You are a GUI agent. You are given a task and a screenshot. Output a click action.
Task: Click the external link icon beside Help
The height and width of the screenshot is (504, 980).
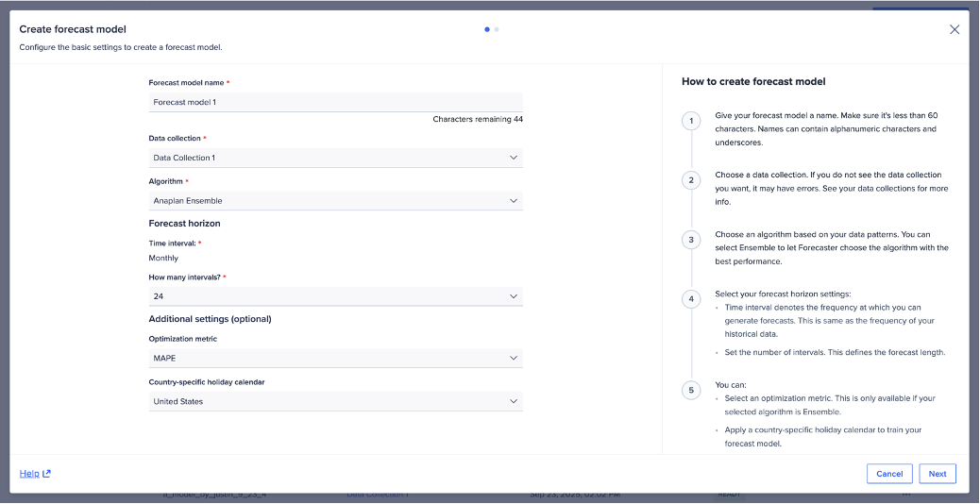point(47,474)
